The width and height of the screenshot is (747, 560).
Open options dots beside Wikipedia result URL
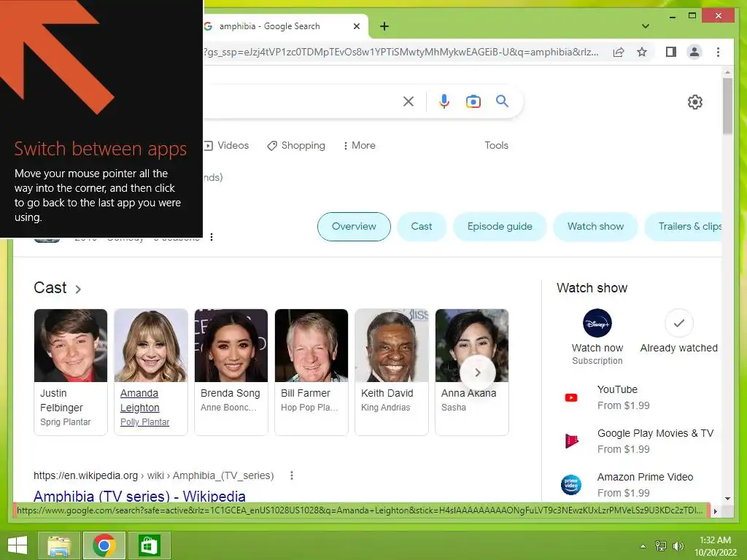[x=292, y=475]
